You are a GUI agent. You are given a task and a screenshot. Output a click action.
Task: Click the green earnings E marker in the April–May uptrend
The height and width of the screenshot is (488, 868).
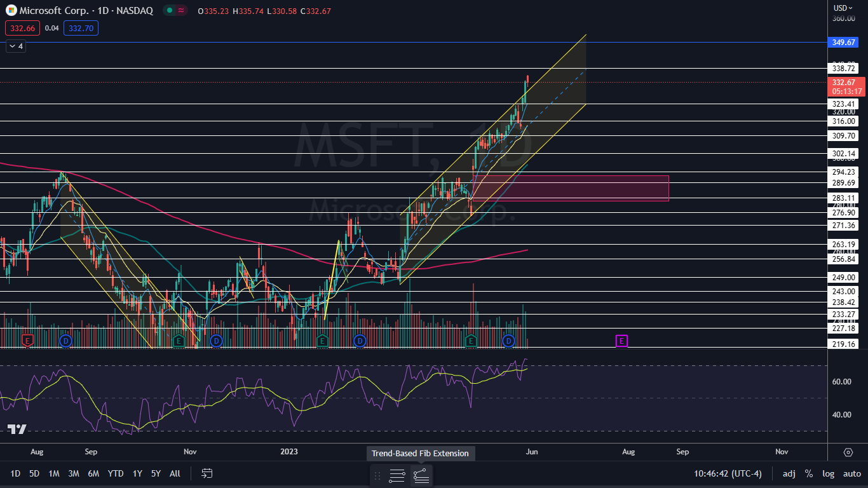[x=471, y=341]
